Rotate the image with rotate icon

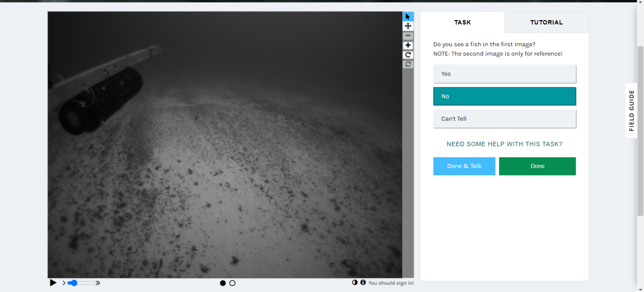(x=408, y=55)
